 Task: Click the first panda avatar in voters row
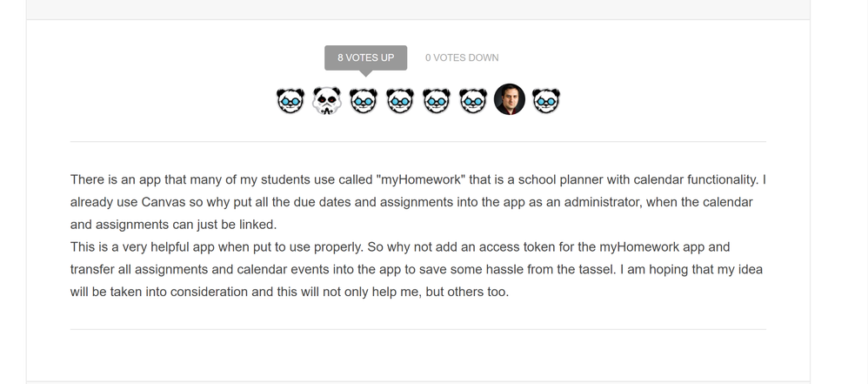290,100
